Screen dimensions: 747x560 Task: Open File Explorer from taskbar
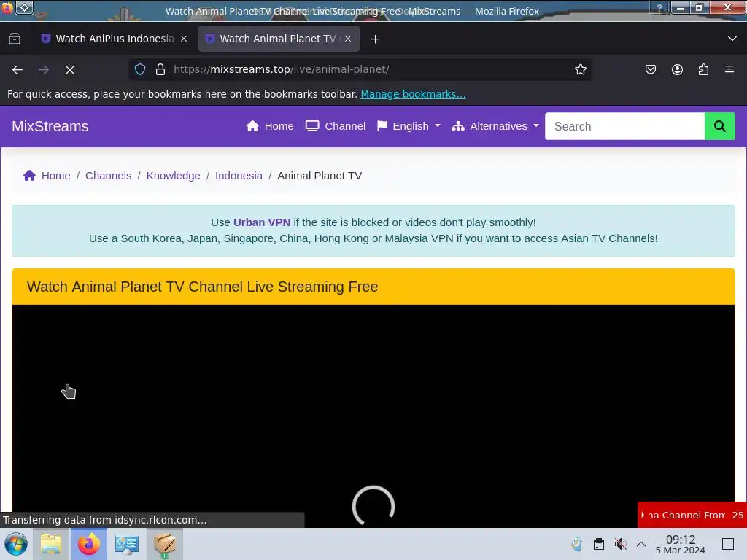[51, 544]
